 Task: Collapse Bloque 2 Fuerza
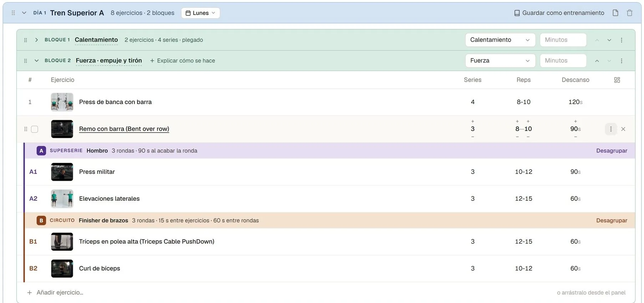36,61
